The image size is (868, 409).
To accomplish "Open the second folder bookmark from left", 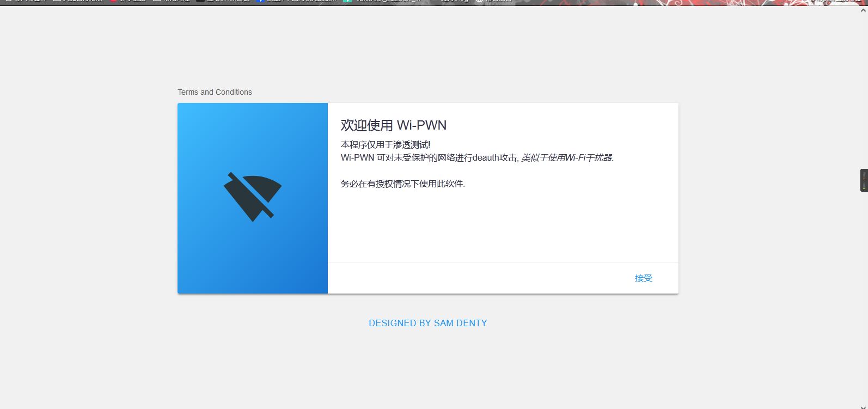I will click(x=76, y=1).
